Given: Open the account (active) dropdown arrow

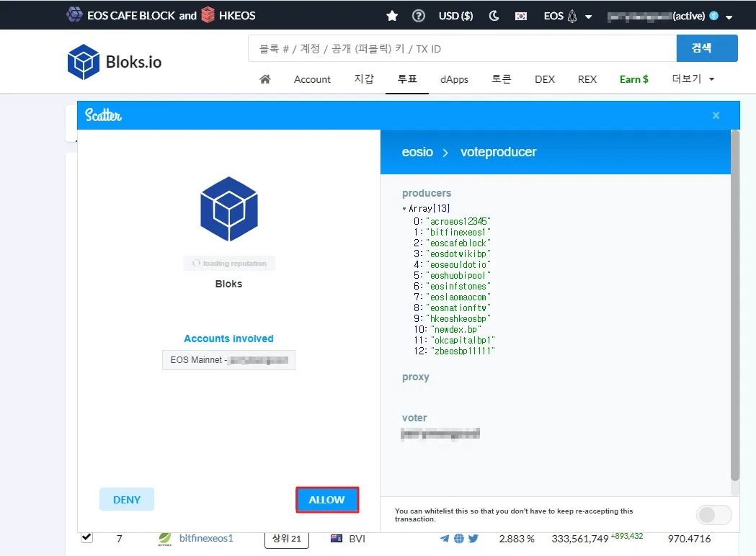Looking at the screenshot, I should [x=729, y=17].
